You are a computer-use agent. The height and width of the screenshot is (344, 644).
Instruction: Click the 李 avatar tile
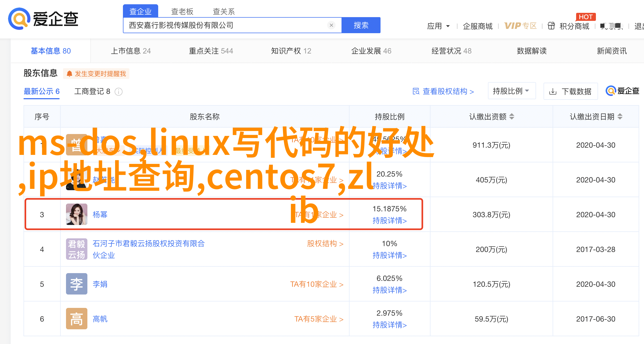pyautogui.click(x=77, y=284)
